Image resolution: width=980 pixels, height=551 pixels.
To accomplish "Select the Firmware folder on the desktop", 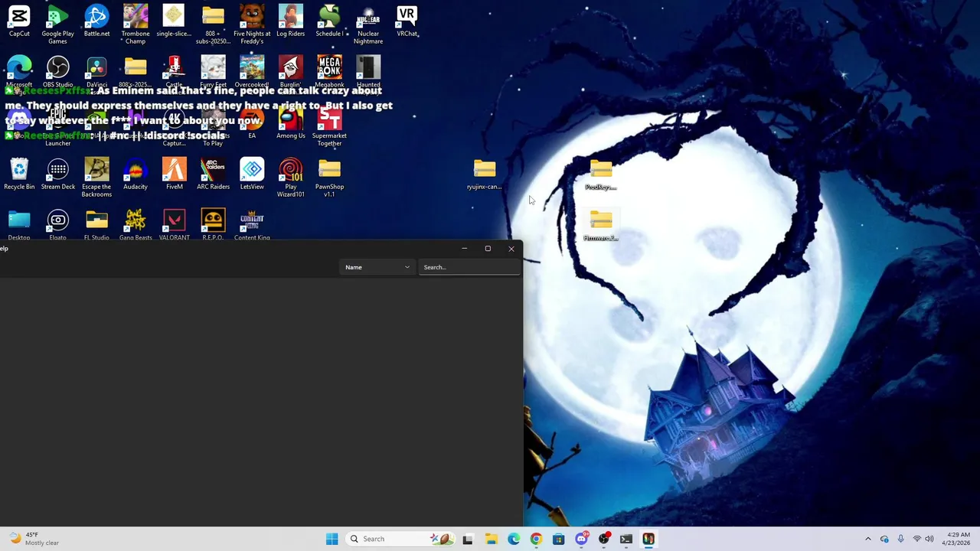I will pyautogui.click(x=601, y=226).
